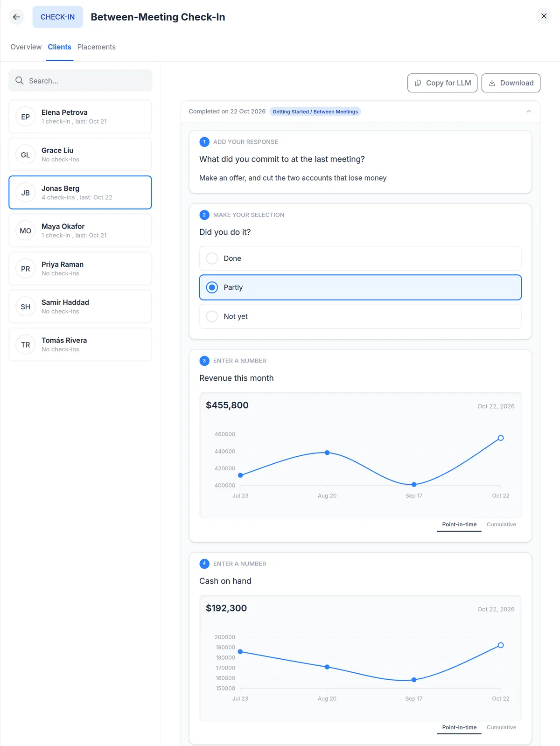The width and height of the screenshot is (560, 746).
Task: Collapse the completed check-in chevron
Action: pyautogui.click(x=529, y=112)
